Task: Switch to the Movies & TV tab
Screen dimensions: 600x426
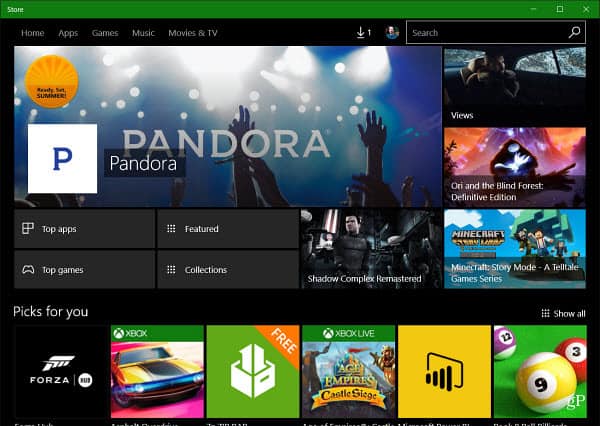Action: [x=193, y=33]
